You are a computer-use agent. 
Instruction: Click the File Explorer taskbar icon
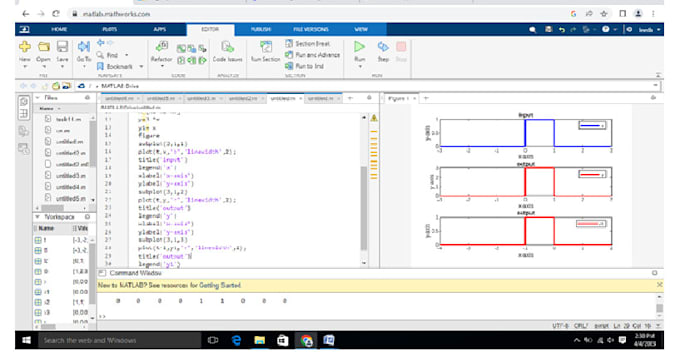(259, 340)
